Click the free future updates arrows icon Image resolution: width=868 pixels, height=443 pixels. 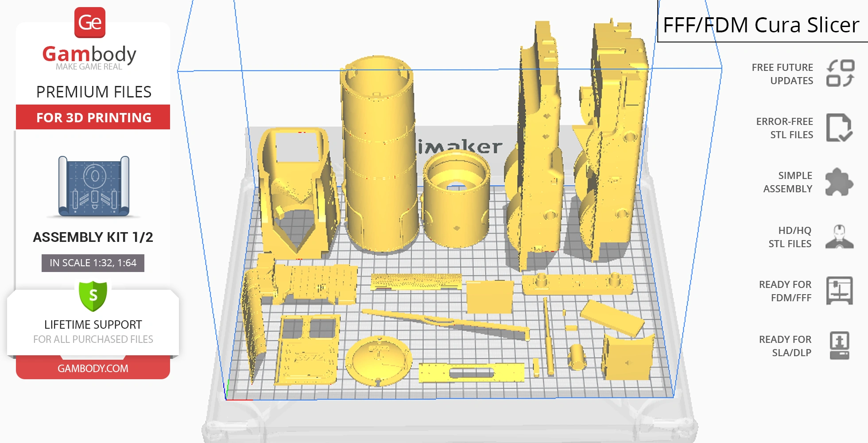click(840, 74)
